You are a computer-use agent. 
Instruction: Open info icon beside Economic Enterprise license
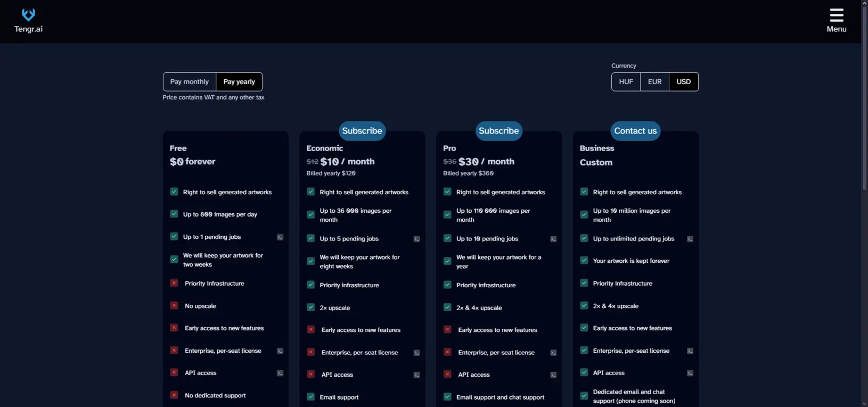[x=417, y=353]
